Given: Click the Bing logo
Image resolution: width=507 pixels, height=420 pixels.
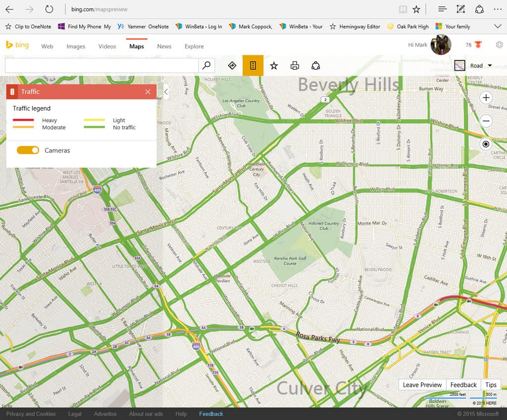Looking at the screenshot, I should pyautogui.click(x=17, y=45).
